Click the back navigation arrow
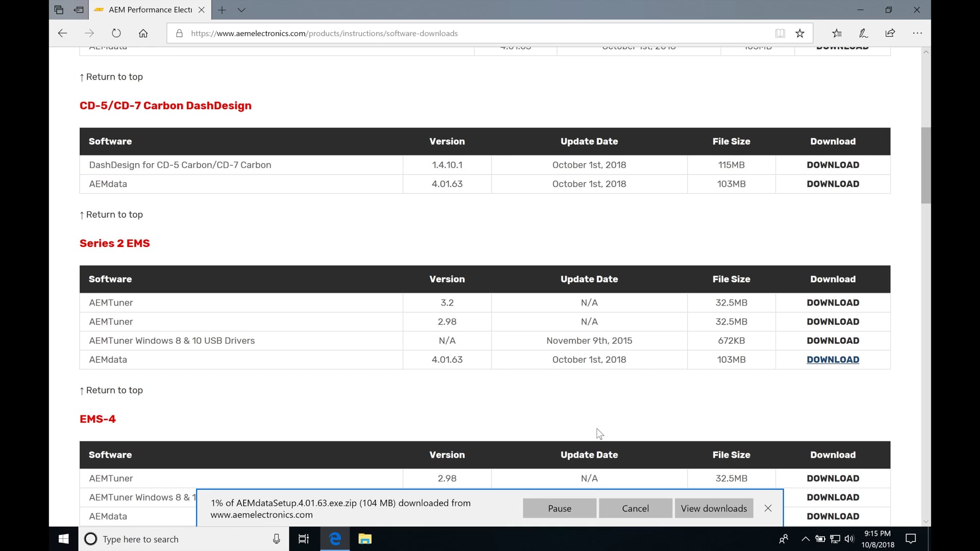 click(62, 33)
